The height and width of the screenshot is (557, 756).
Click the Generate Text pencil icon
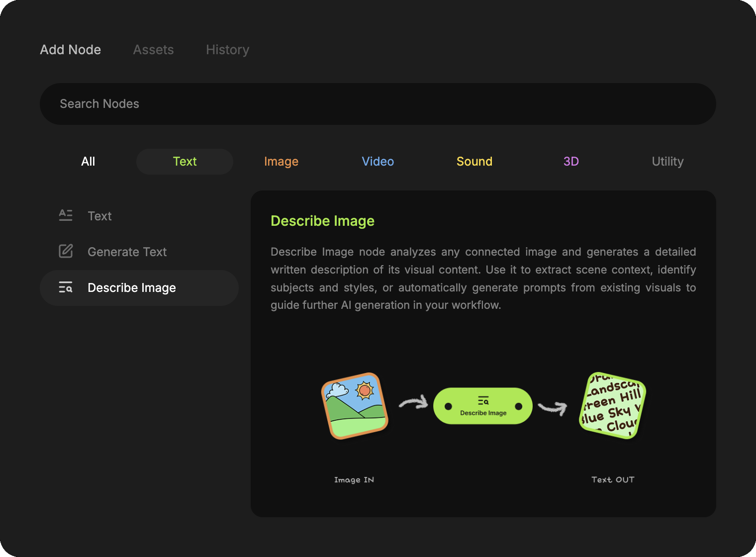coord(66,251)
